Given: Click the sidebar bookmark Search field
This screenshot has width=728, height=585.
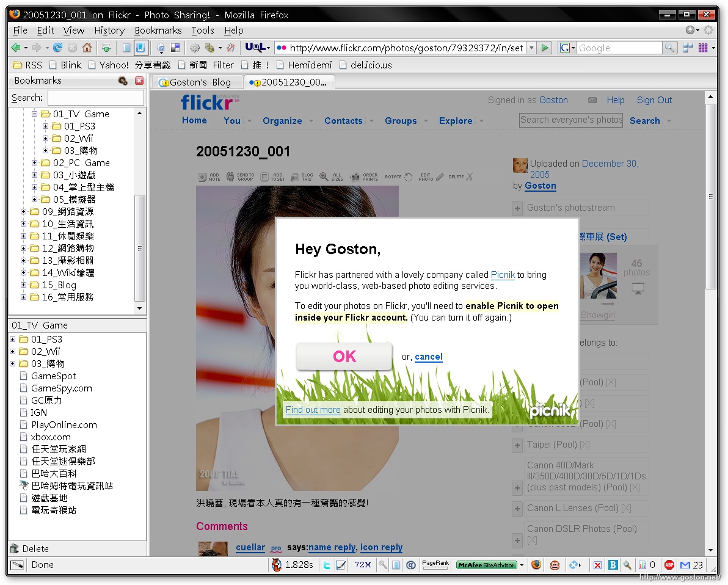Looking at the screenshot, I should pyautogui.click(x=96, y=98).
